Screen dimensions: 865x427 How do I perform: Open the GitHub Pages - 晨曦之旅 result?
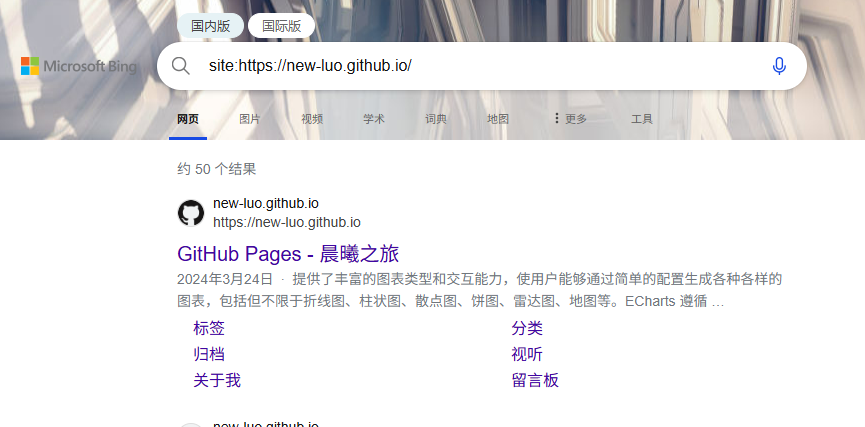click(288, 254)
